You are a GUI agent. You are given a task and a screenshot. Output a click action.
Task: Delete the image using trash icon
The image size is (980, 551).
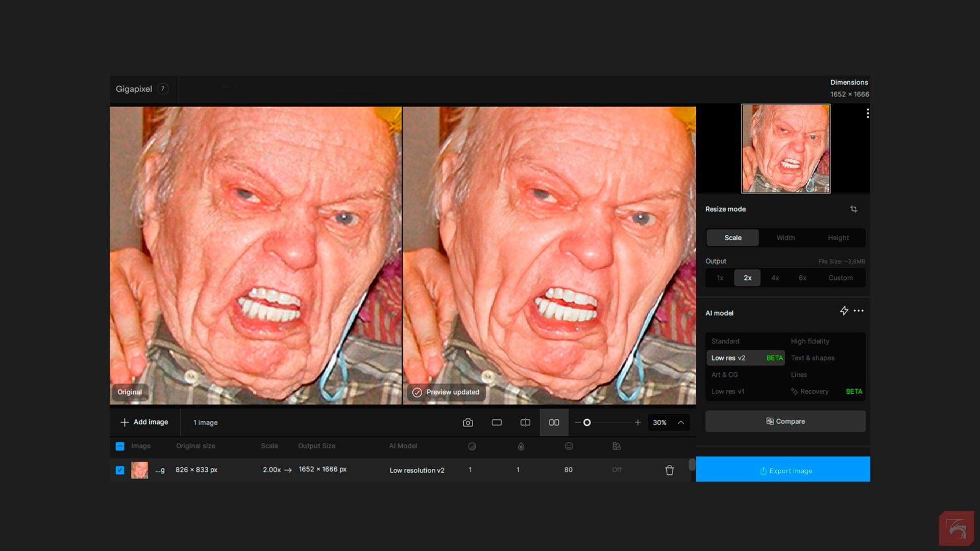pyautogui.click(x=669, y=470)
